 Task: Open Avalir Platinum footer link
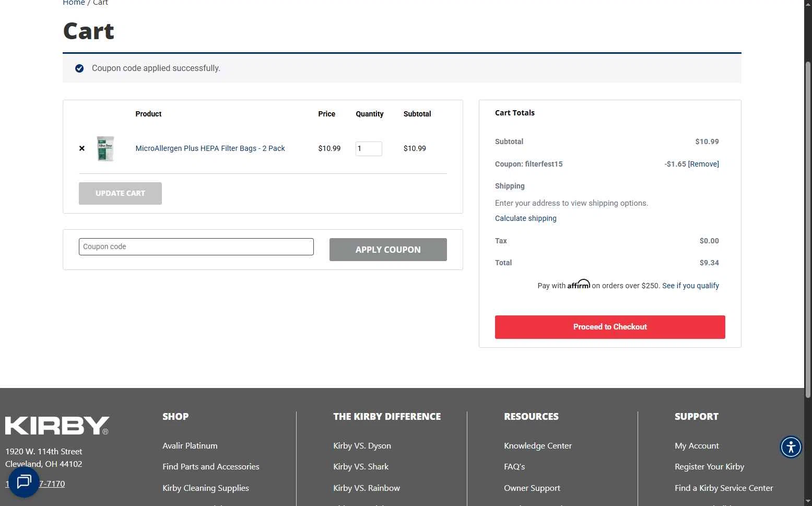pos(190,445)
